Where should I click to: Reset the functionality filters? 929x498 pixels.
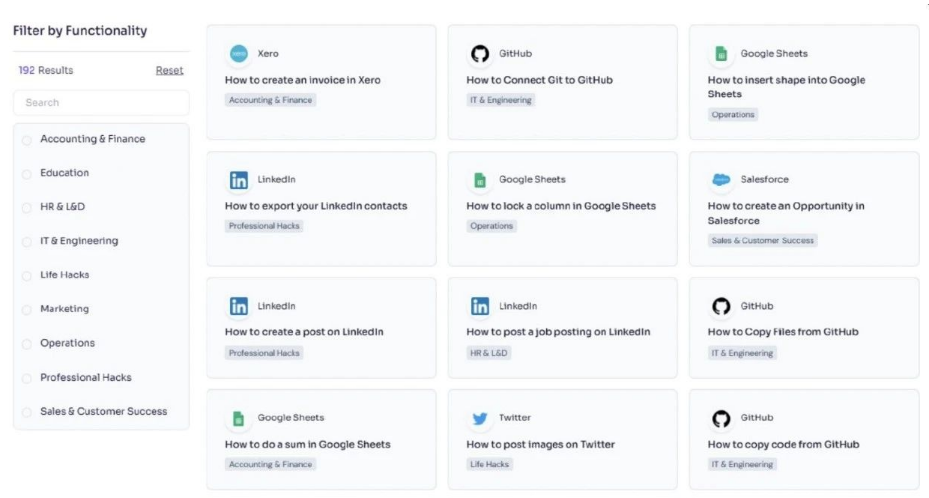pos(169,71)
